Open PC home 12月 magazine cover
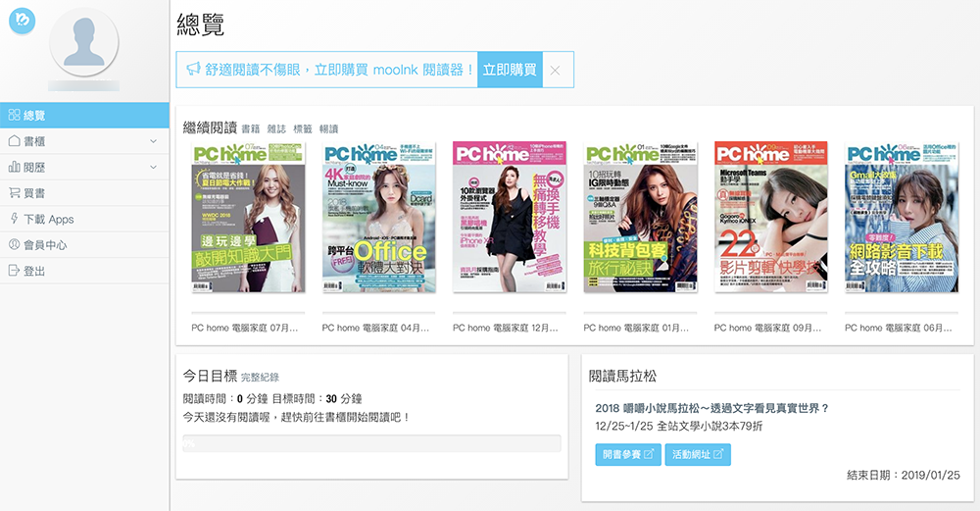 tap(510, 217)
